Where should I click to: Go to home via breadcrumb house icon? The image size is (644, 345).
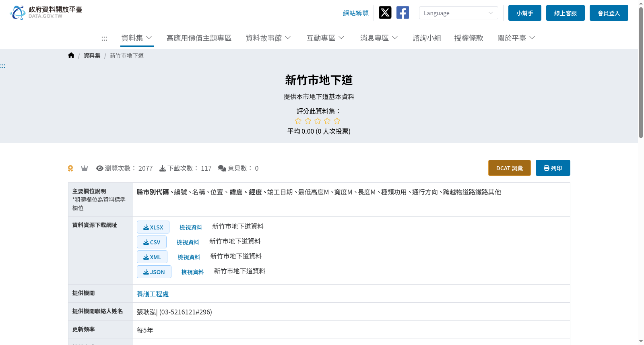(x=71, y=56)
